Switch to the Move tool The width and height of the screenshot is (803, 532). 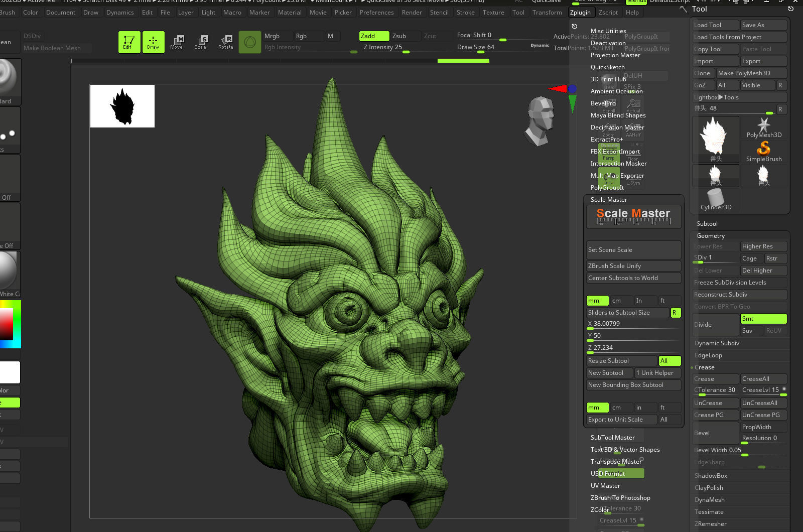point(177,42)
